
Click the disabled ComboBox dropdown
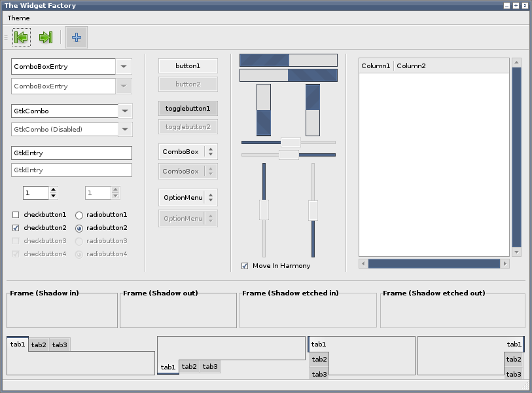click(x=188, y=171)
